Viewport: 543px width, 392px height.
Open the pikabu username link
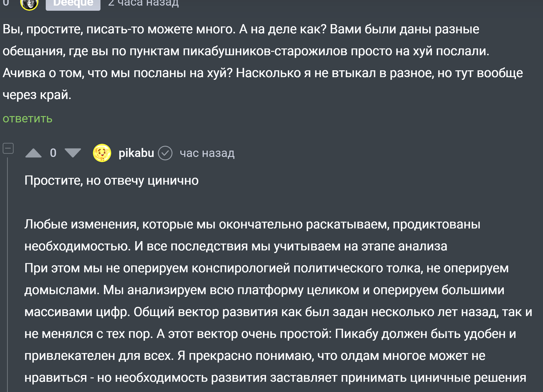136,153
